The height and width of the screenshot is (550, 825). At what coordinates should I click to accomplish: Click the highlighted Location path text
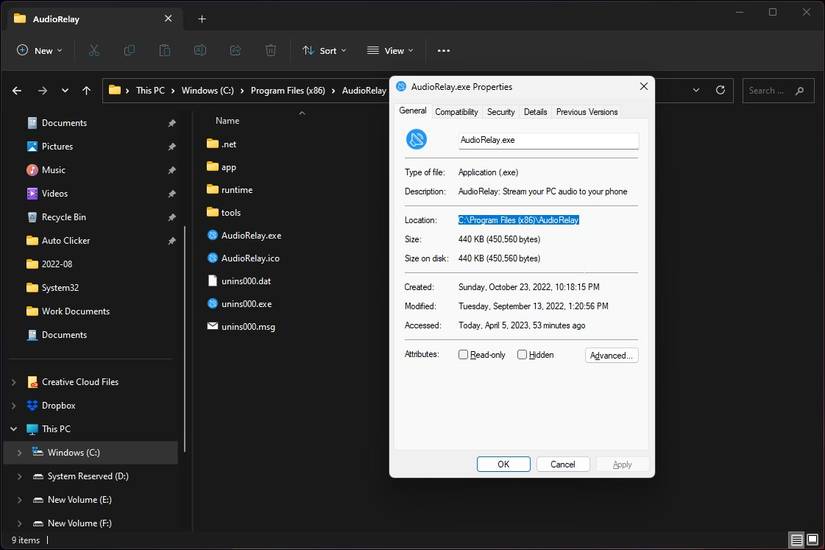click(x=518, y=220)
